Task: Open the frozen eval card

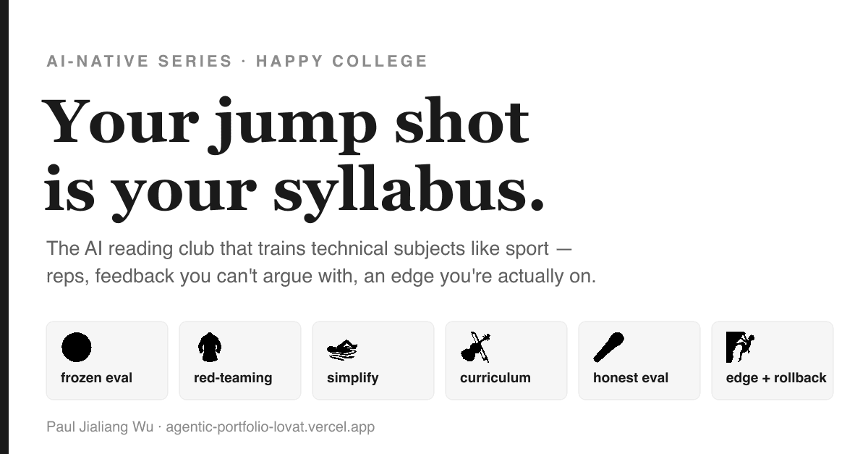Action: [107, 361]
